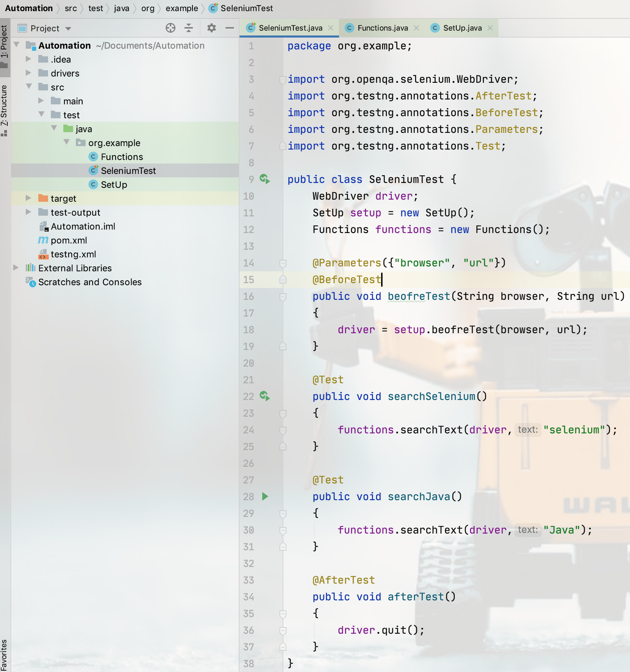This screenshot has height=672, width=630.
Task: Hide the Project panel with minus icon
Action: 229,28
